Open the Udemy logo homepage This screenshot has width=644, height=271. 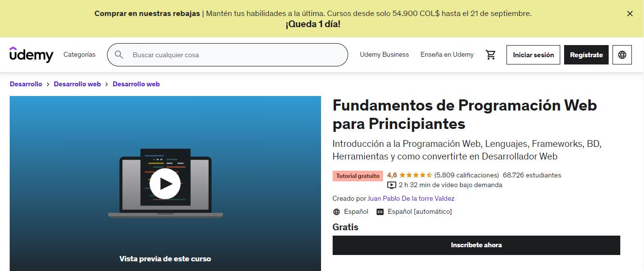(31, 55)
